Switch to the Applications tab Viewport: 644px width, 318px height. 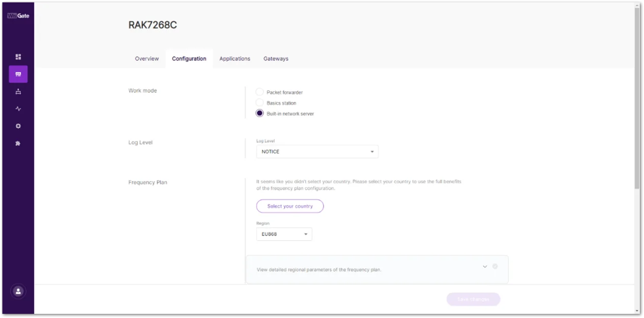[235, 59]
